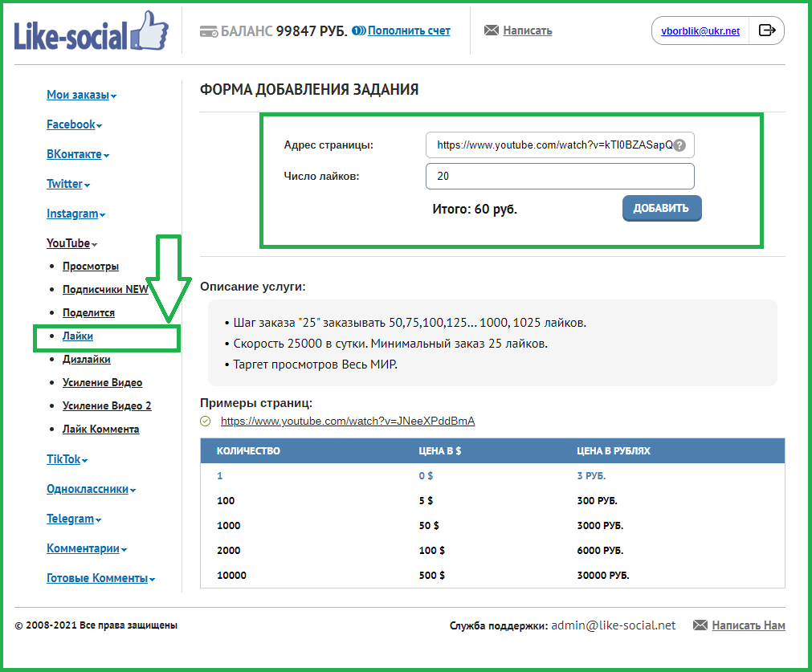The image size is (812, 672).
Task: Click the 6000 РУБ. price cell
Action: tap(600, 550)
